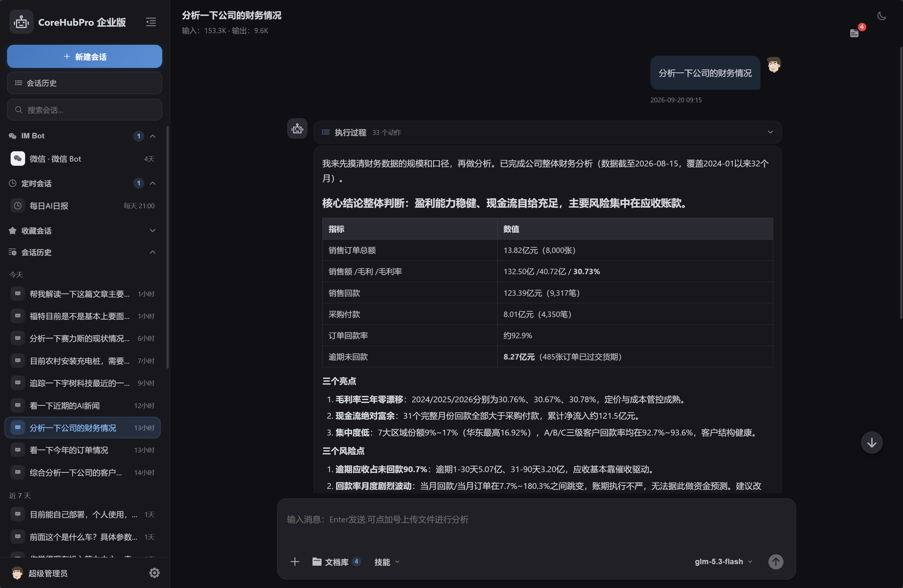The height and width of the screenshot is (588, 903).
Task: Open conversation 福特目前是不是基本上要面...
Action: tap(83, 316)
